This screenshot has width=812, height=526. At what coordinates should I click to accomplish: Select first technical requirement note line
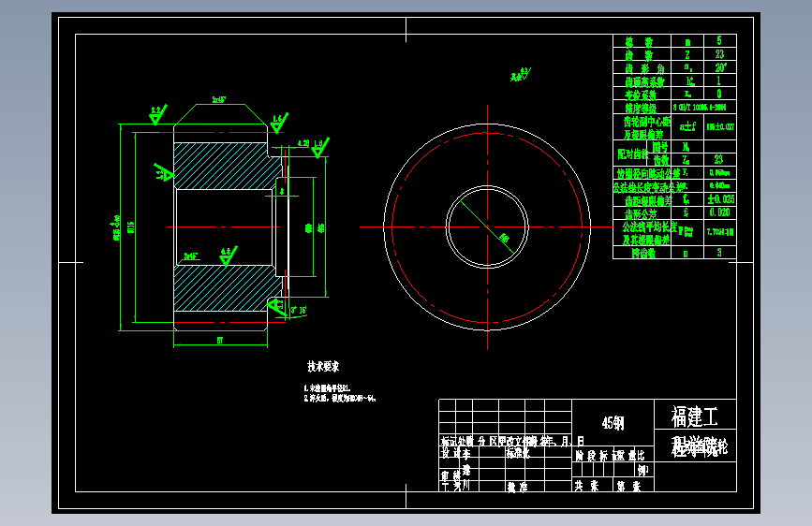[327, 387]
